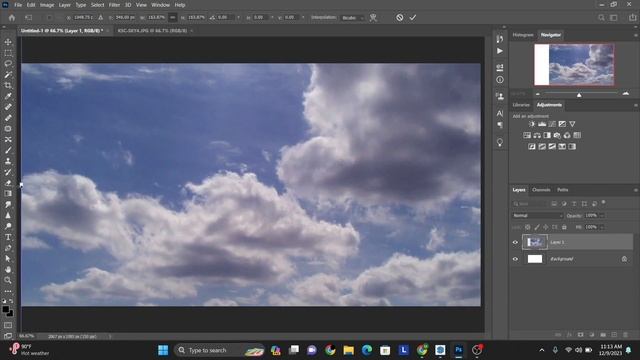This screenshot has height=360, width=640.
Task: Open the Edit Toolbar three-dots button
Action: (x=8, y=291)
